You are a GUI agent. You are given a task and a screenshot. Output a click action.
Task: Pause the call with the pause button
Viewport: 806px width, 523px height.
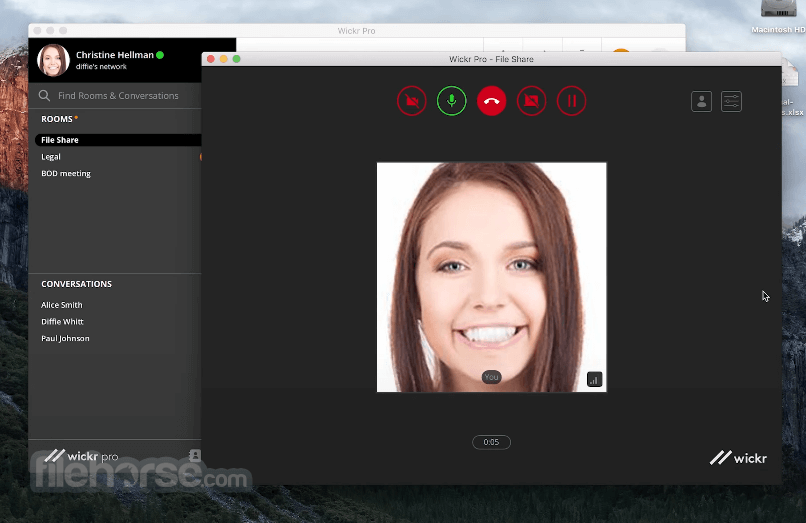coord(572,101)
